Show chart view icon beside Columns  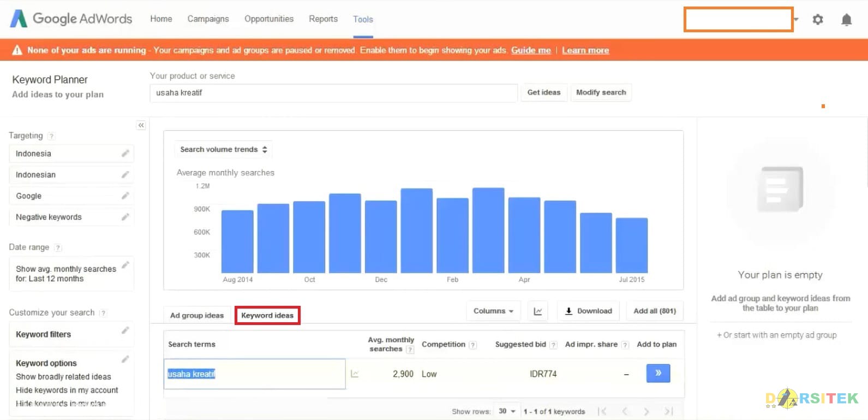pyautogui.click(x=538, y=311)
